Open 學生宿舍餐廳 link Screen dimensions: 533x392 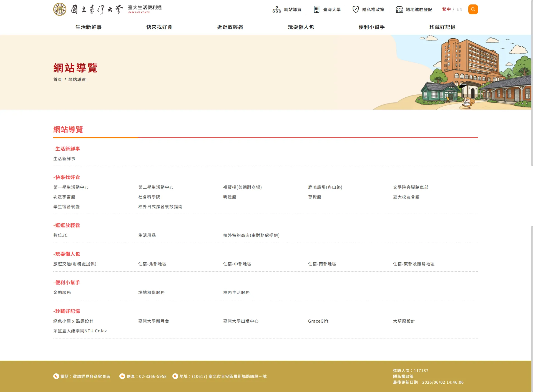click(67, 207)
